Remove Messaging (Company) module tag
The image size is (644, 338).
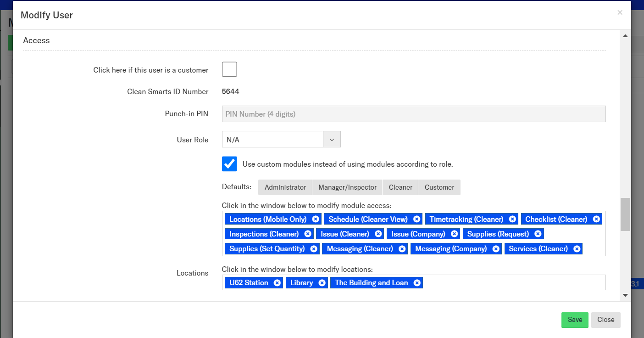click(x=496, y=248)
